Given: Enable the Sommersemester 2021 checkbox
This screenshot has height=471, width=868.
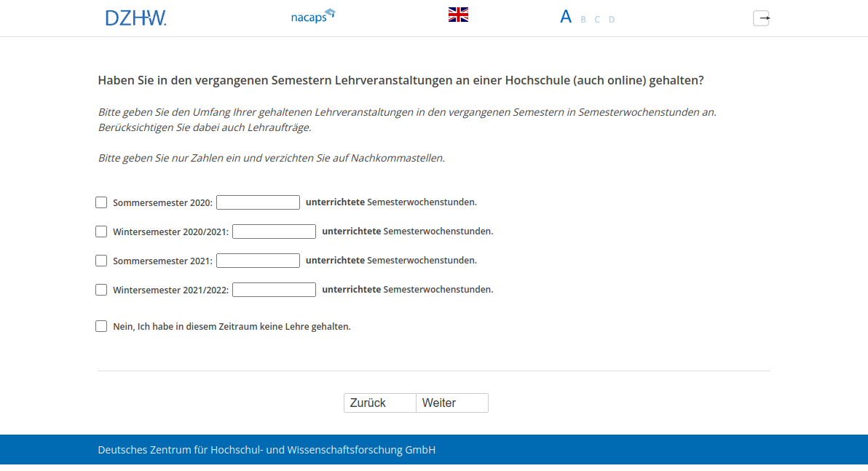Looking at the screenshot, I should 101,261.
